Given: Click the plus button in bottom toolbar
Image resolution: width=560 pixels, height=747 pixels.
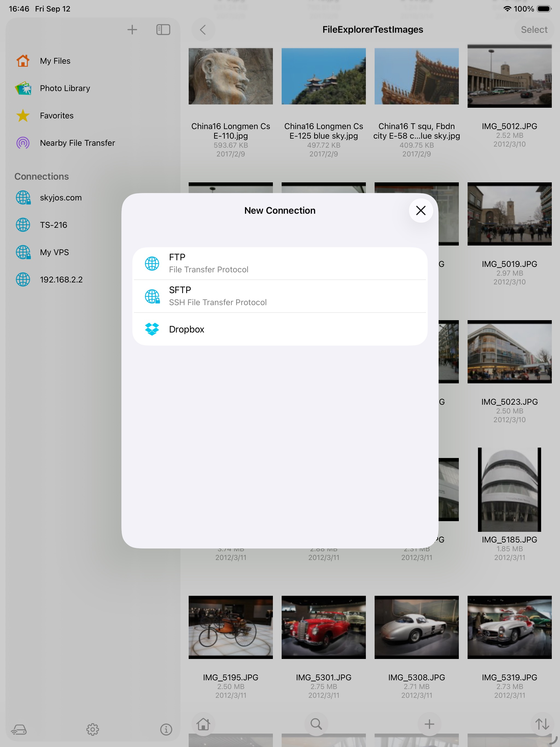Looking at the screenshot, I should point(429,724).
